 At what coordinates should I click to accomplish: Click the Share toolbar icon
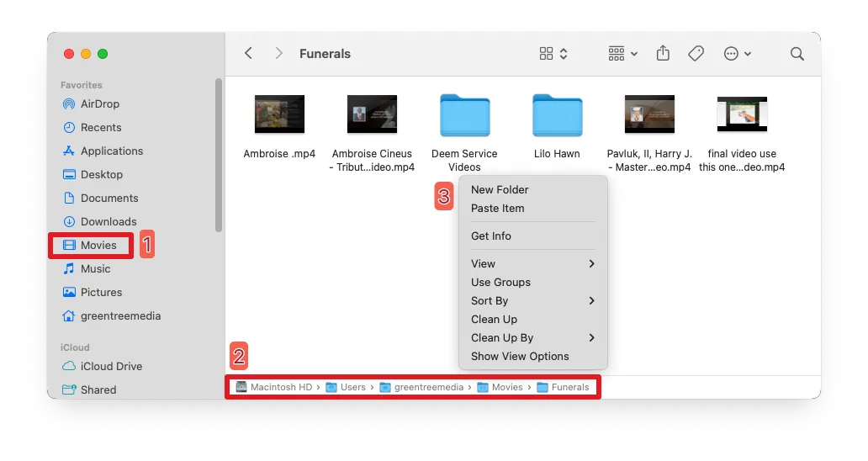[663, 53]
